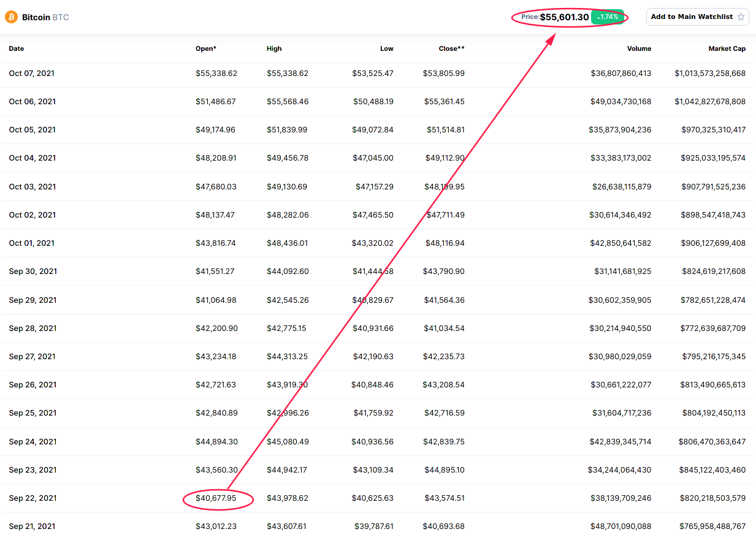This screenshot has height=540, width=756.
Task: Select the Oct 06, 2021 date cell
Action: (x=32, y=101)
